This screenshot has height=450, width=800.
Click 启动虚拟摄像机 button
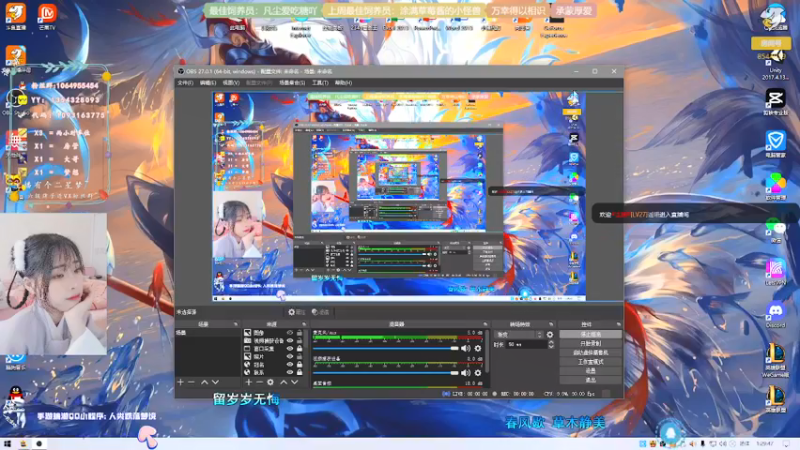[590, 353]
